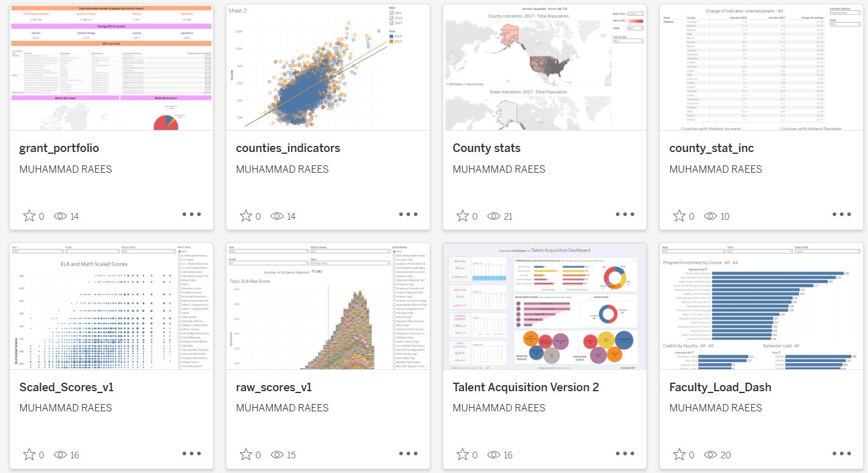Favorite the Faculty_Load_Dash workbook
This screenshot has width=868, height=473.
point(679,455)
